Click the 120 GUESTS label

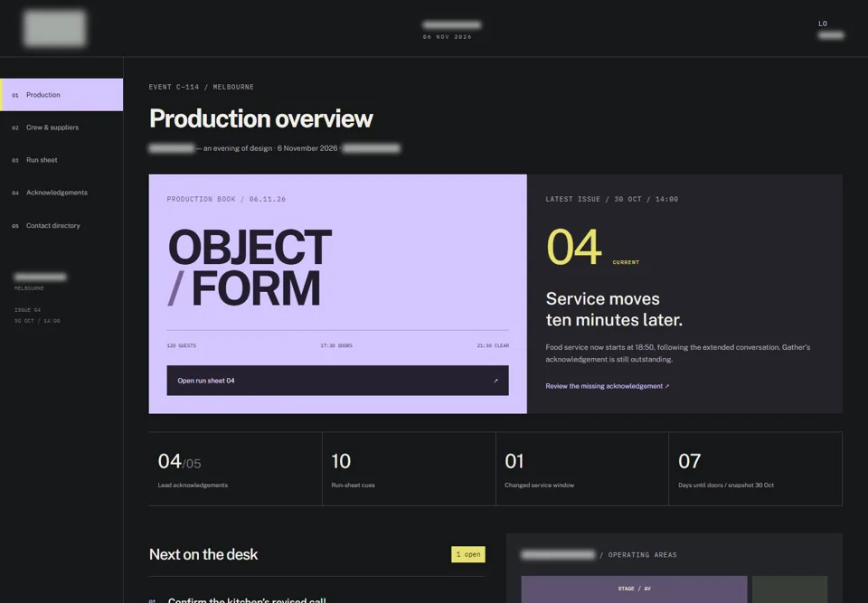(x=181, y=345)
